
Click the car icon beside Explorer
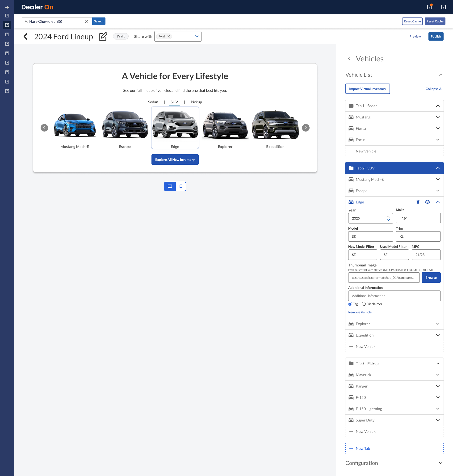351,324
